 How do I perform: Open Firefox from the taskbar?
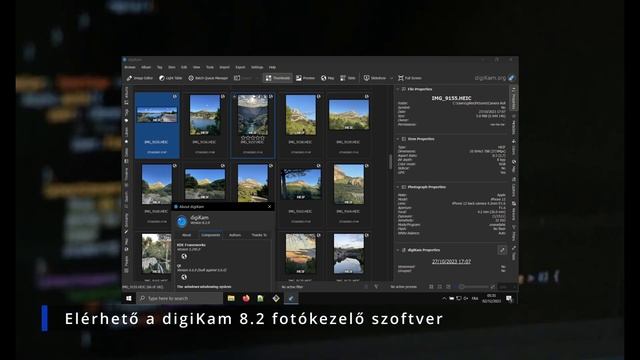[x=246, y=298]
